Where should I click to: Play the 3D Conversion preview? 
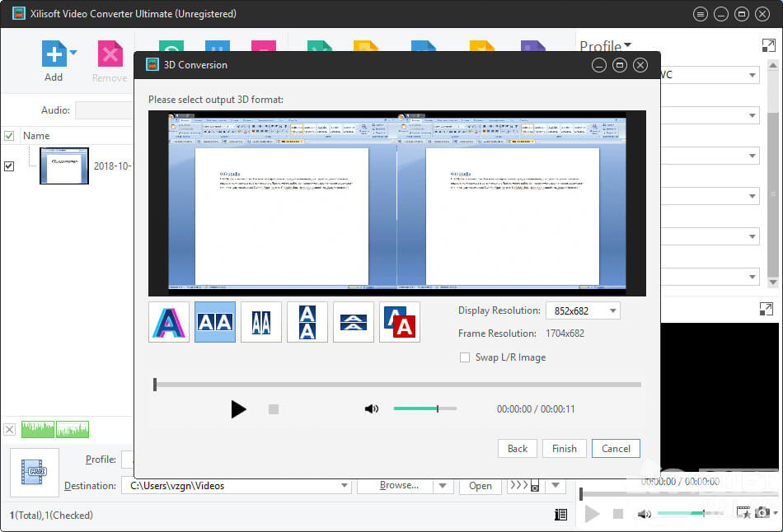pyautogui.click(x=238, y=409)
